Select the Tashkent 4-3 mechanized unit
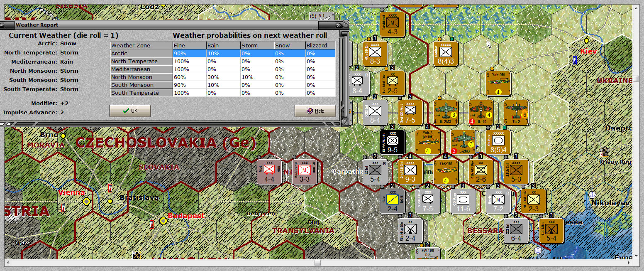 tap(393, 24)
